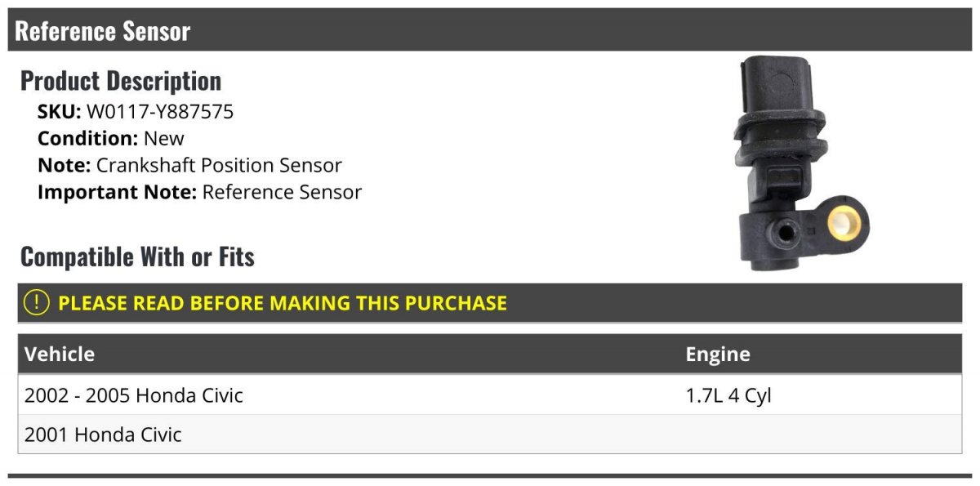Select the 2001 Honda Civic row
This screenshot has width=980, height=486.
coord(490,435)
